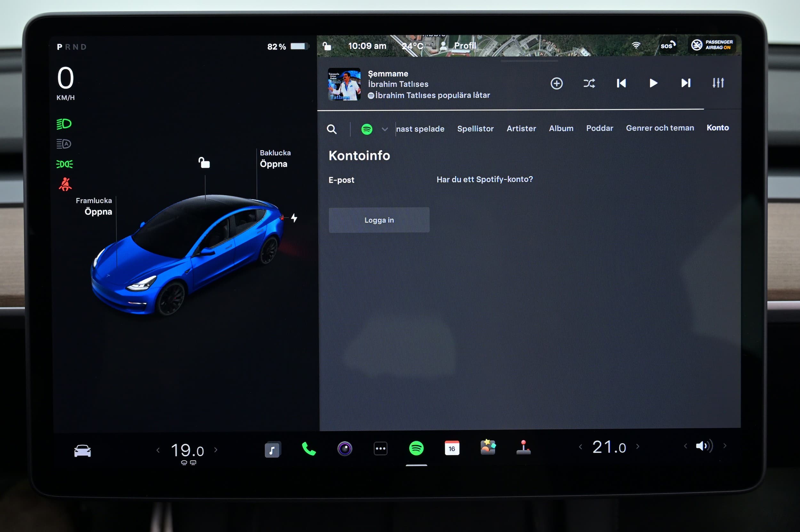Switch to the Album tab
The image size is (800, 532).
pos(561,128)
